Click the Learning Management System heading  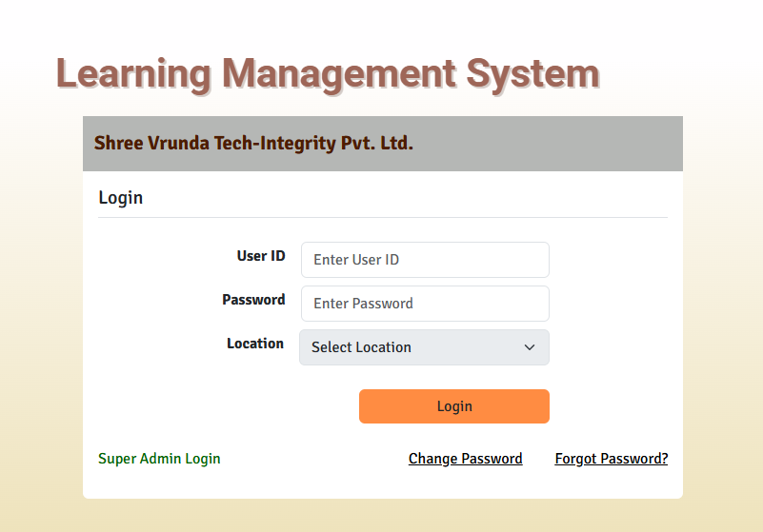click(328, 74)
